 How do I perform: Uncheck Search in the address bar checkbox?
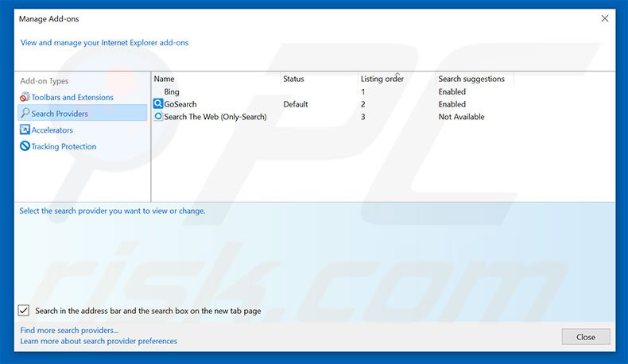[x=24, y=311]
